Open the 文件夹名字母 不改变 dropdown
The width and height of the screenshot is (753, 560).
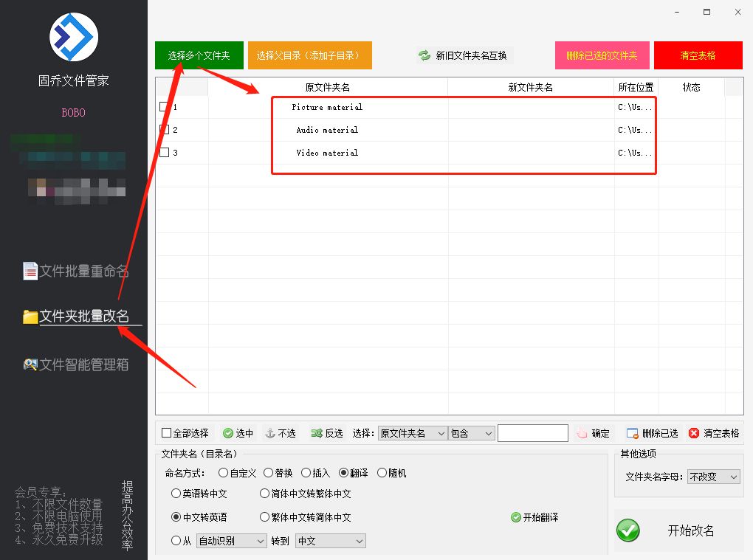[x=713, y=477]
